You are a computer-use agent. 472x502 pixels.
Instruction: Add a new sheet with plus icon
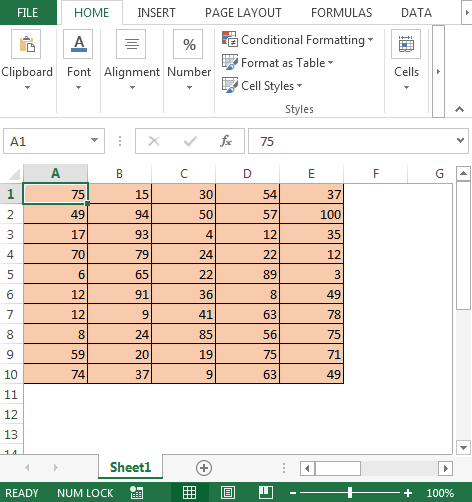(x=204, y=468)
